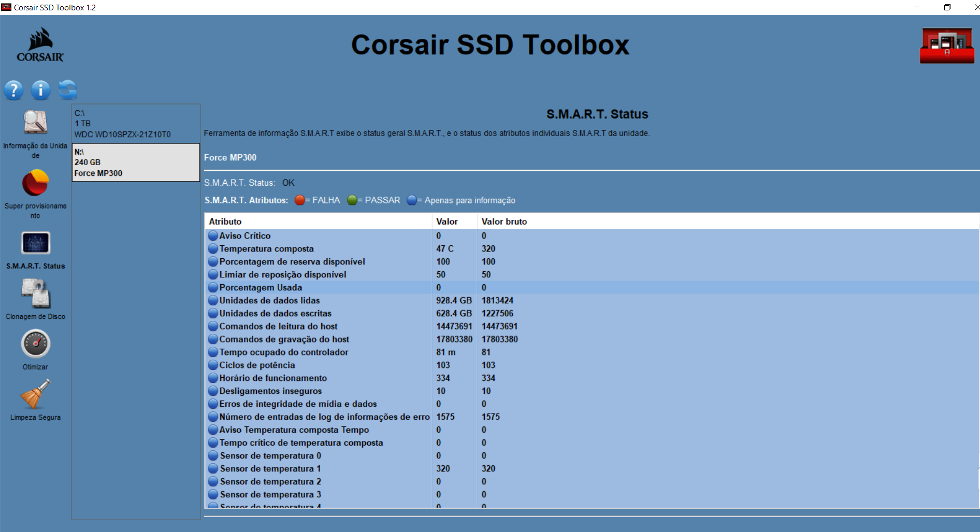Select the Limiar de reposição disponível row

pyautogui.click(x=592, y=274)
